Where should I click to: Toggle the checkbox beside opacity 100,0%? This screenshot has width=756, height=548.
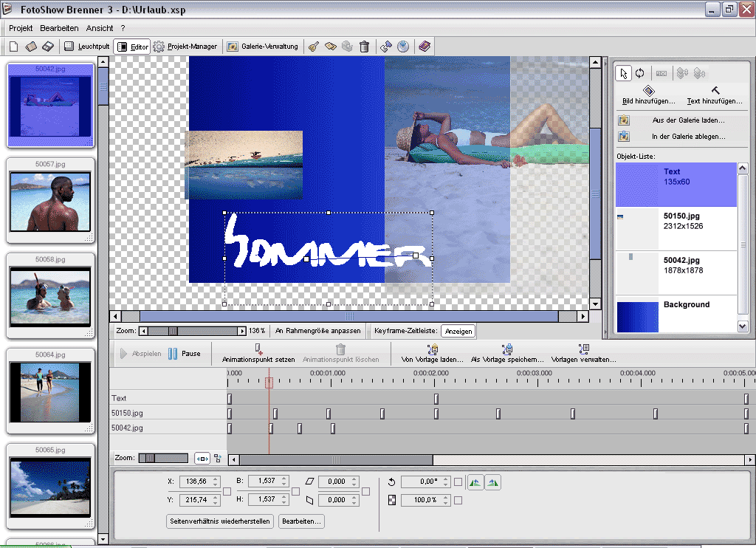[x=458, y=501]
